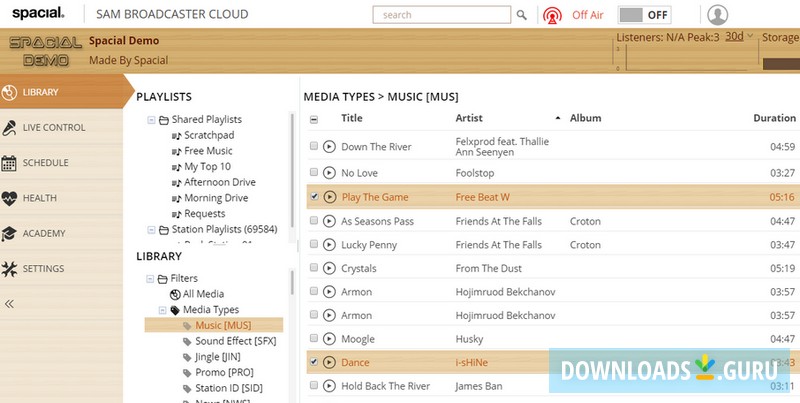Sort tracks by Artist column header
The image size is (800, 403).
coord(469,118)
